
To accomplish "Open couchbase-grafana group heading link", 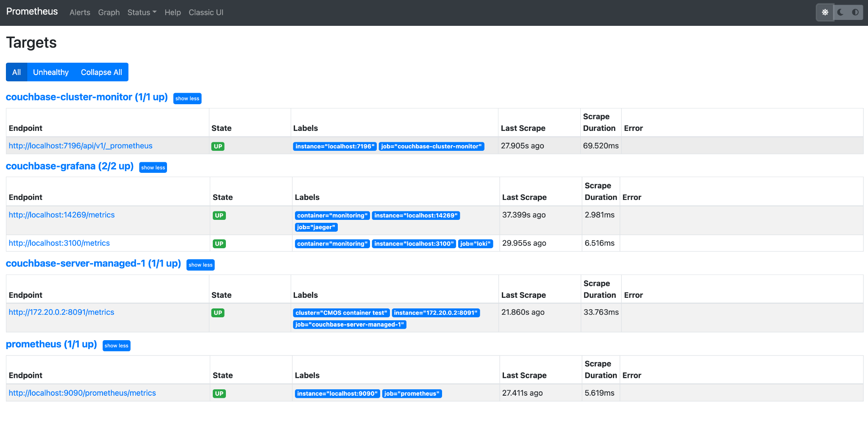I will point(70,166).
